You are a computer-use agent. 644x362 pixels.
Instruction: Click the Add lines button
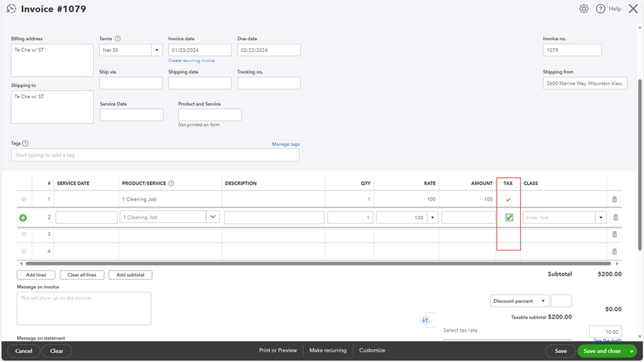pyautogui.click(x=36, y=275)
